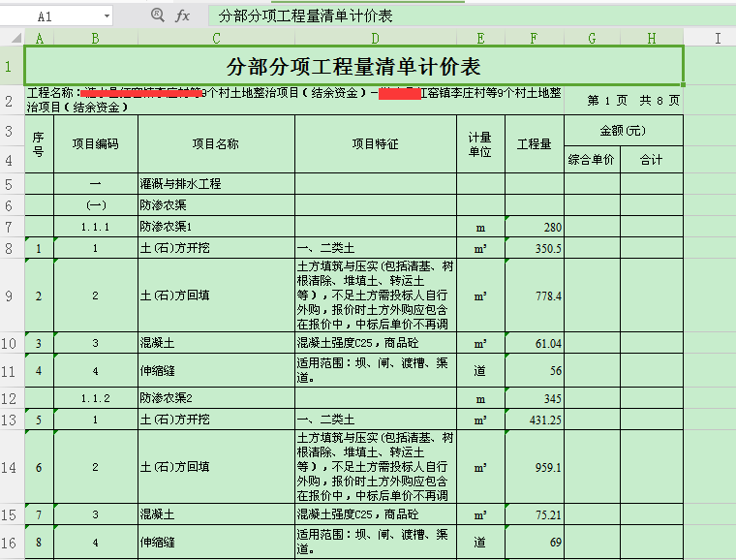
Task: Select row 9 header
Action: coord(11,296)
